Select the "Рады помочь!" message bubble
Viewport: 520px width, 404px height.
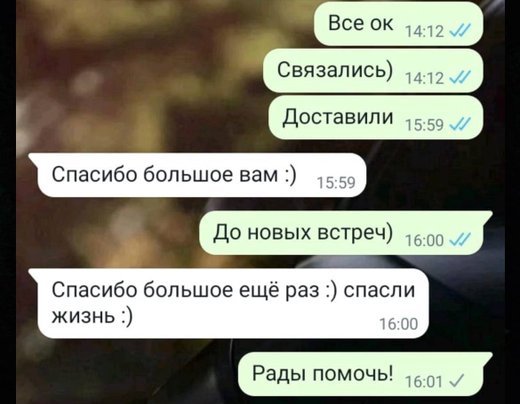pos(365,374)
